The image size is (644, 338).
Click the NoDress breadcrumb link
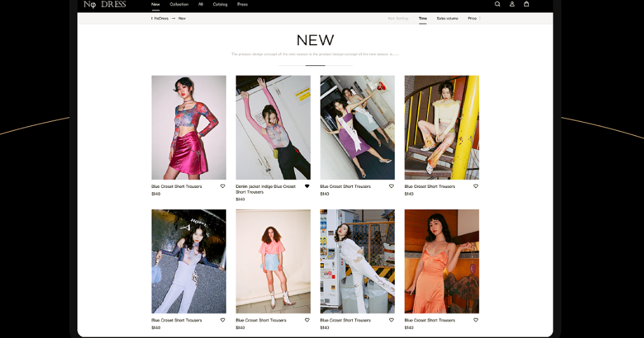(x=161, y=19)
